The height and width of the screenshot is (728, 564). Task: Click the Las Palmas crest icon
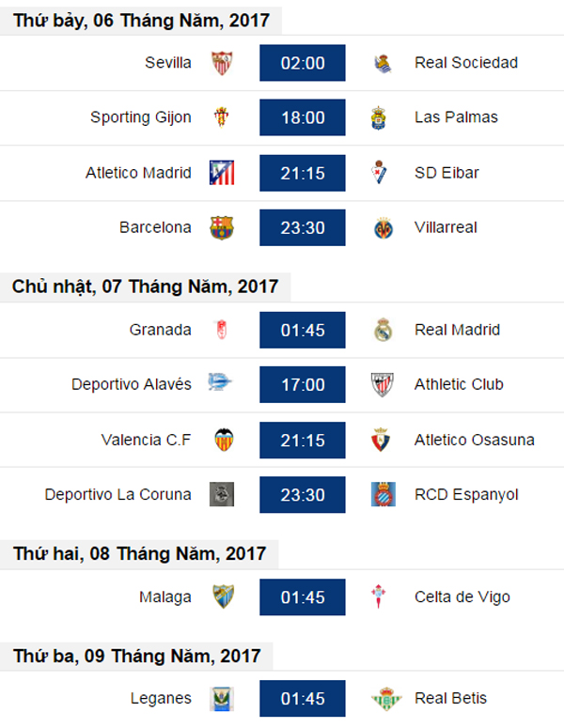pos(379,118)
